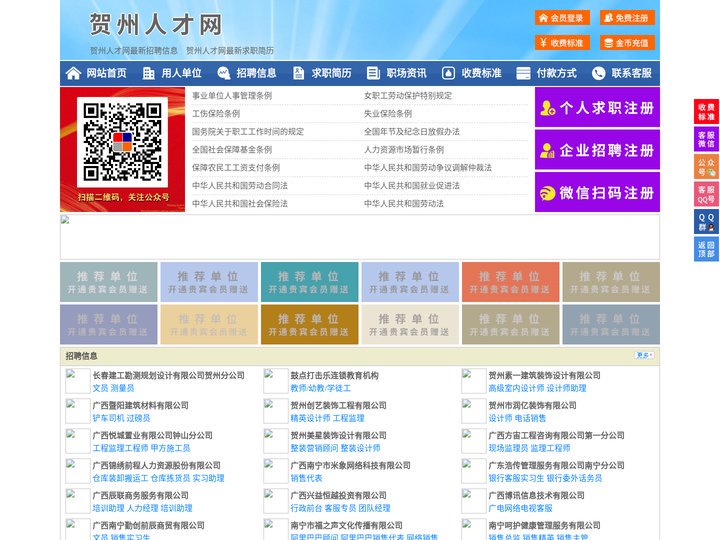The width and height of the screenshot is (720, 540).
Task: Click the 客服QQ号 pink side widget
Action: pyautogui.click(x=706, y=194)
